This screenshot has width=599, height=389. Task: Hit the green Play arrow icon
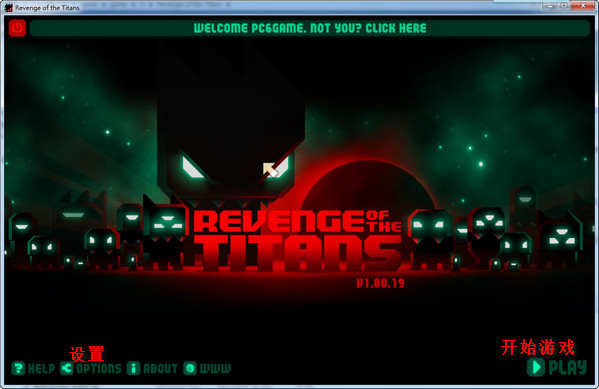click(536, 367)
